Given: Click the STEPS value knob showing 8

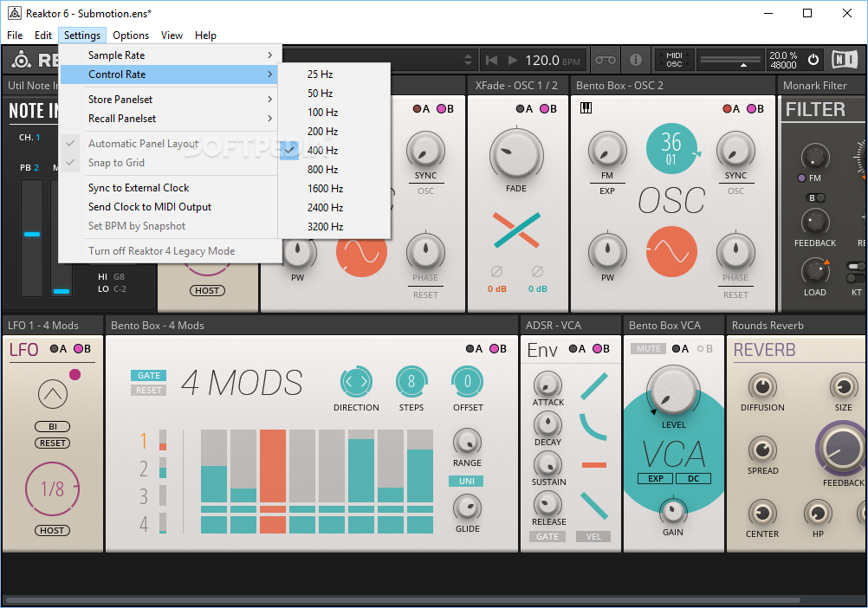Looking at the screenshot, I should pyautogui.click(x=411, y=382).
